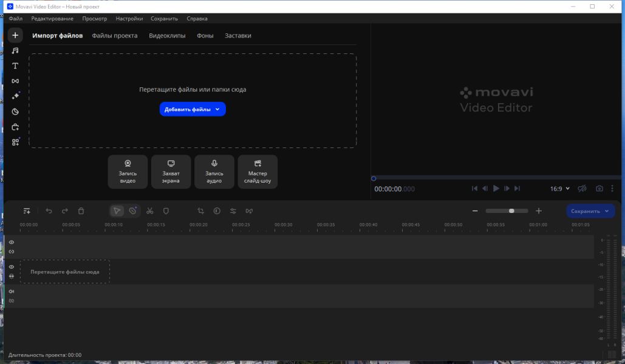Switch to the Файлы проекта tab
625x364 pixels.
pos(115,35)
